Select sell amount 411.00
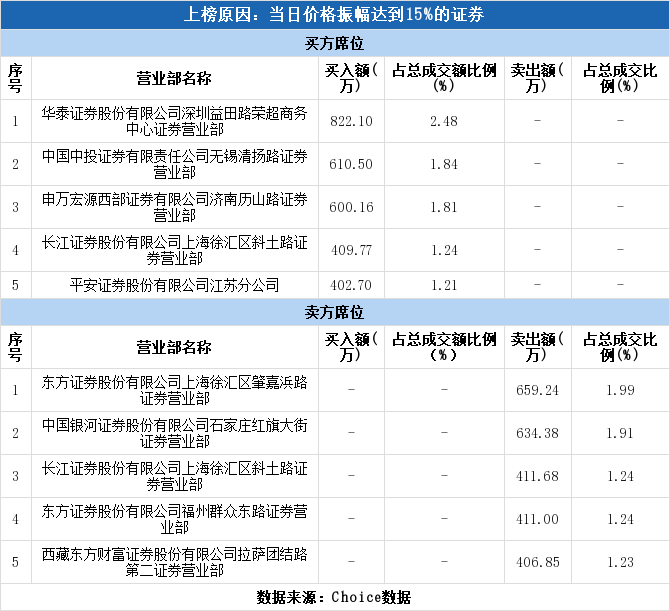670x611 pixels. pos(538,519)
